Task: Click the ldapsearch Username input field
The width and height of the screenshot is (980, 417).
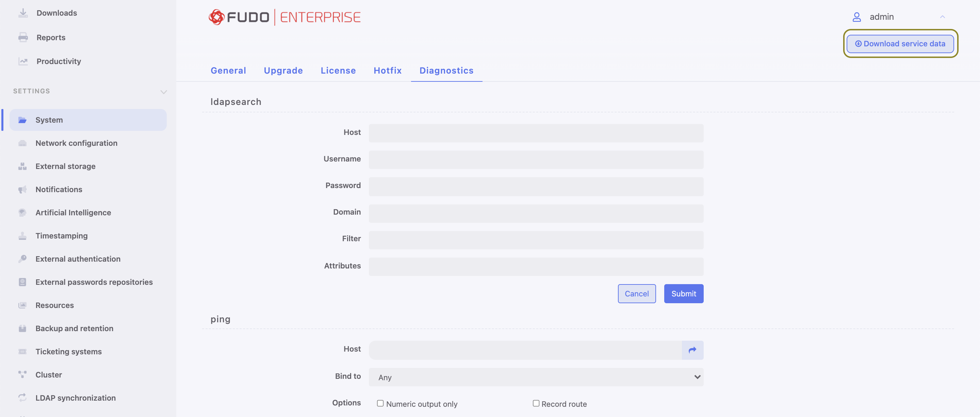Action: 536,159
